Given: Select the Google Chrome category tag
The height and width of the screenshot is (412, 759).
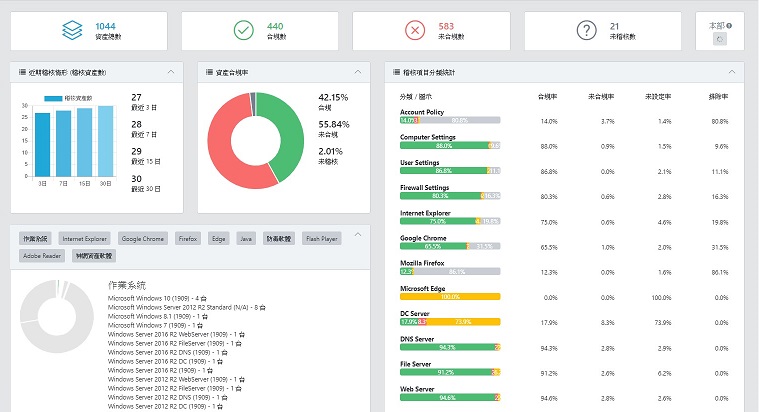Looking at the screenshot, I should click(x=143, y=239).
